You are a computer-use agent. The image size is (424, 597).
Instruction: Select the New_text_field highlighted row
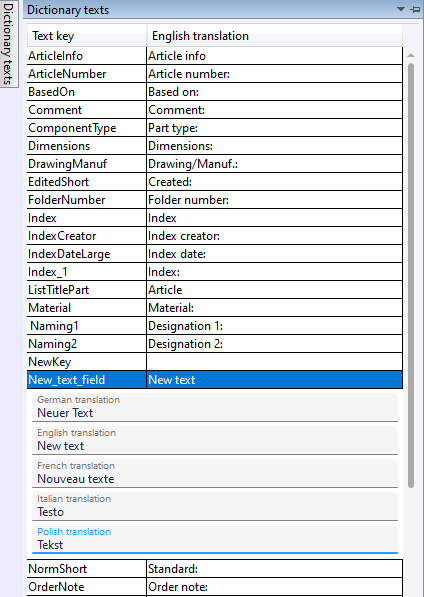(x=215, y=380)
